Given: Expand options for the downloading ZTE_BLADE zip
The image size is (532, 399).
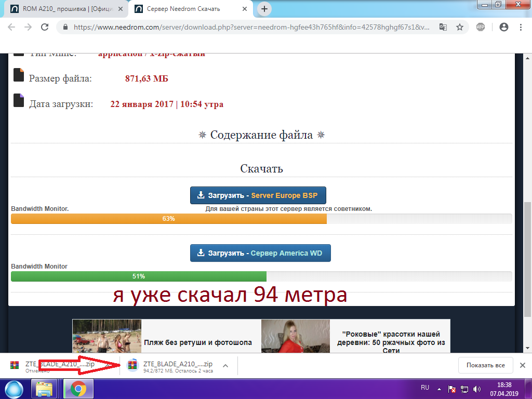Looking at the screenshot, I should click(225, 365).
